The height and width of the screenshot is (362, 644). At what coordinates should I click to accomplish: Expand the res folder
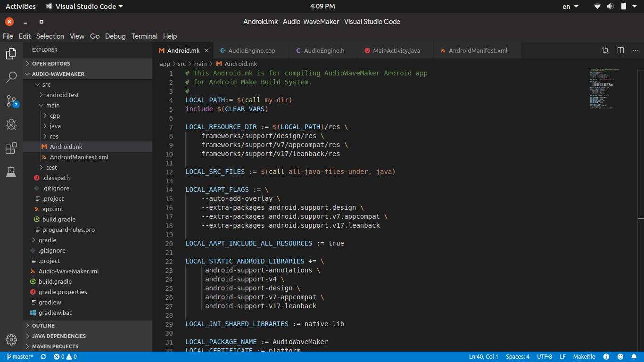pyautogui.click(x=87, y=136)
